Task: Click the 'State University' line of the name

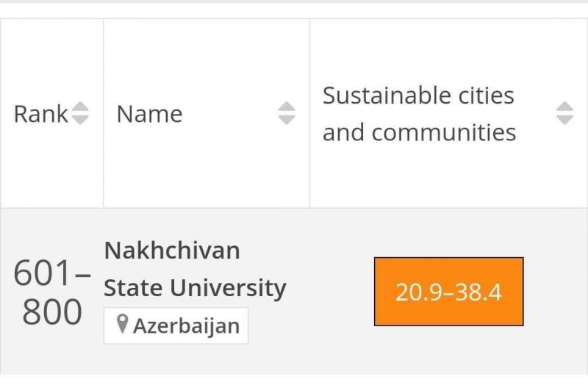Action: (195, 288)
